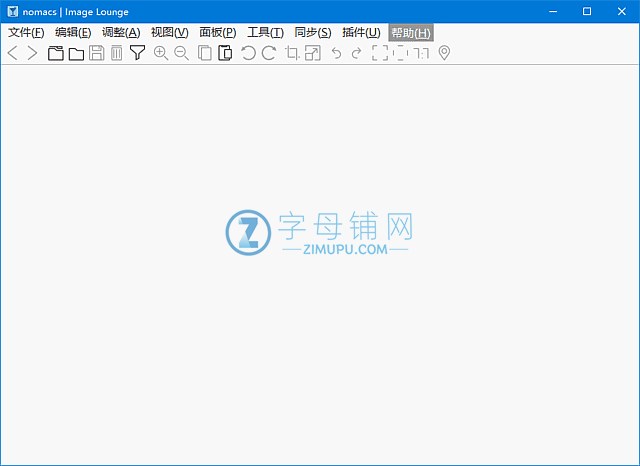Rotate image counter-clockwise using toolbar icon
Screen dimensions: 640x466
[248, 53]
